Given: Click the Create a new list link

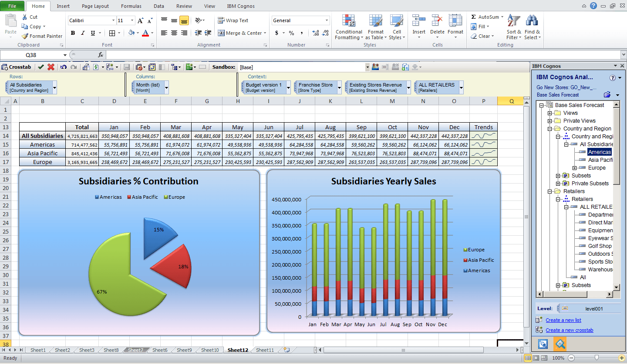Looking at the screenshot, I should (563, 320).
